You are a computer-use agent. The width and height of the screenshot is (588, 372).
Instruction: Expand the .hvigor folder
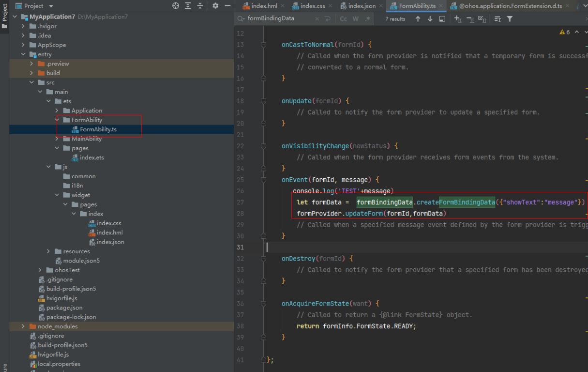[x=23, y=26]
